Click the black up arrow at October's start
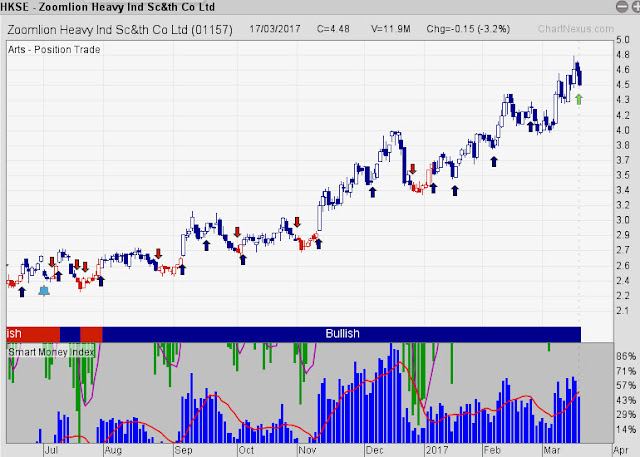 point(243,260)
